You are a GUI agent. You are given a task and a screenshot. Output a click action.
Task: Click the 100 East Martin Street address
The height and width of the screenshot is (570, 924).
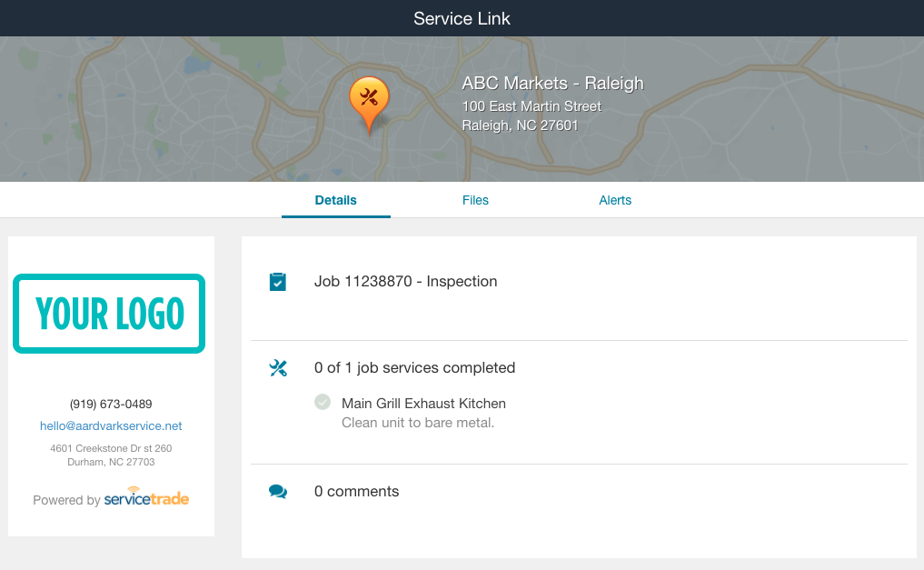[x=532, y=106]
